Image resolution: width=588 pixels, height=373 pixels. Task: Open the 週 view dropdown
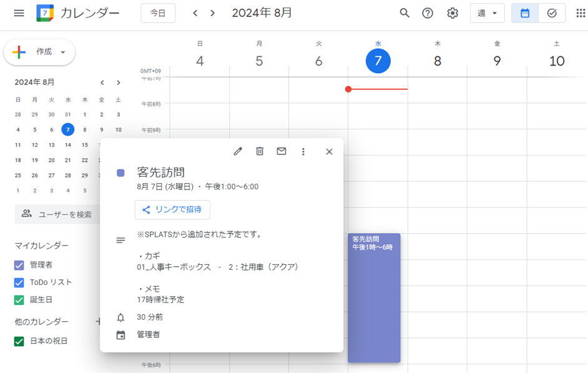coord(487,13)
